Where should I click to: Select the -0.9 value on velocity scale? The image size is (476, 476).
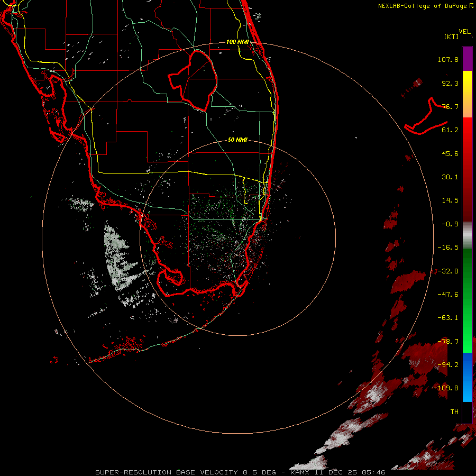pyautogui.click(x=450, y=224)
